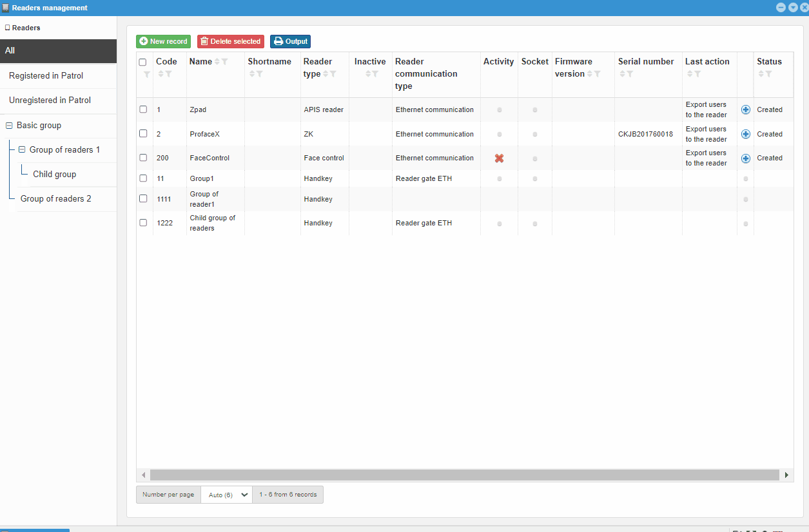
Task: Click the Child group of readers name cell
Action: coord(213,223)
